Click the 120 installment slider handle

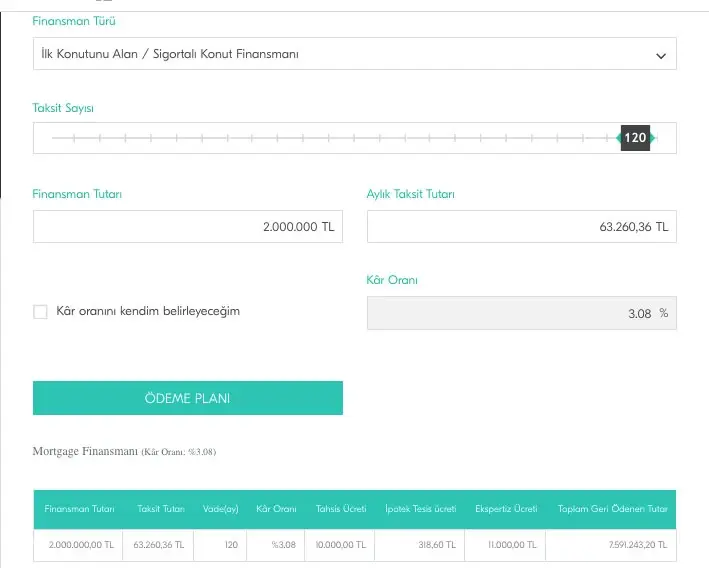point(635,138)
